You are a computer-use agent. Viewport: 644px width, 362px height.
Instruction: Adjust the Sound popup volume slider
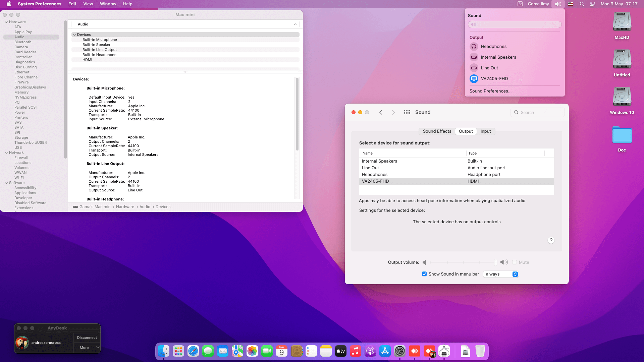click(515, 24)
